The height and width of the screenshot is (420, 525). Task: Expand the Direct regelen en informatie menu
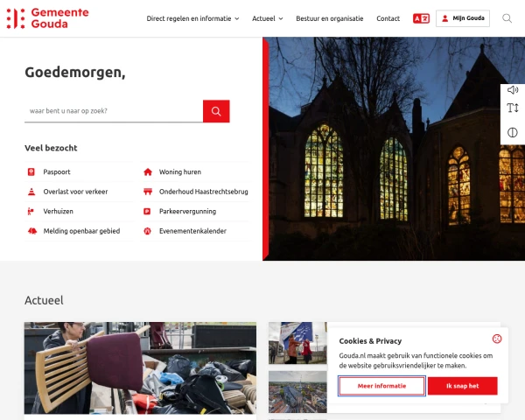pyautogui.click(x=192, y=18)
